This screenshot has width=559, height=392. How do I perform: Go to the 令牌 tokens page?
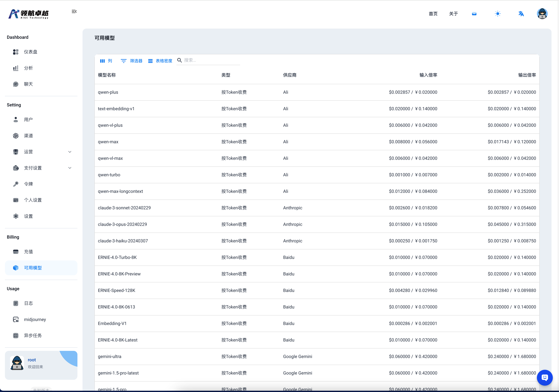(28, 184)
